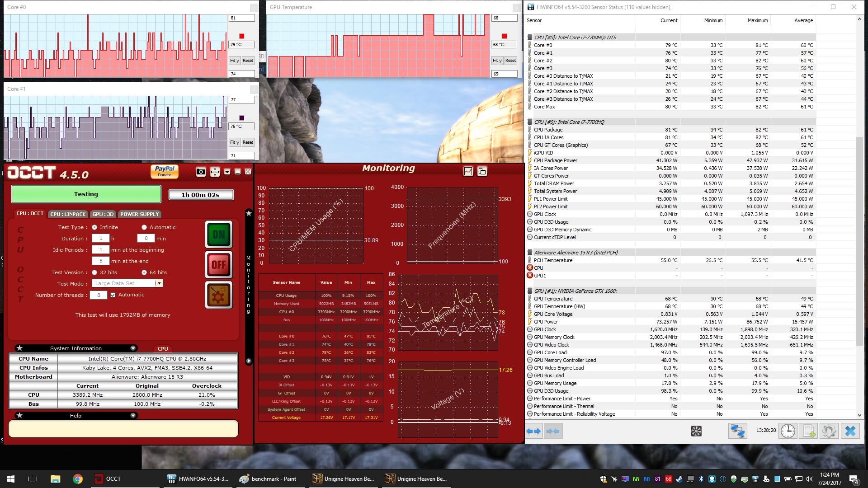The height and width of the screenshot is (488, 868).
Task: Select the Infinite test type radio
Action: tap(94, 227)
